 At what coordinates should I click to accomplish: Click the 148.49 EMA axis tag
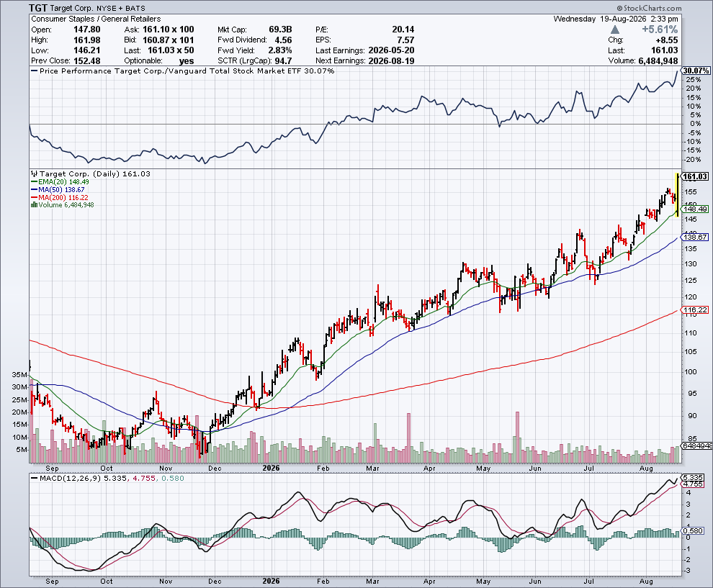pos(696,209)
